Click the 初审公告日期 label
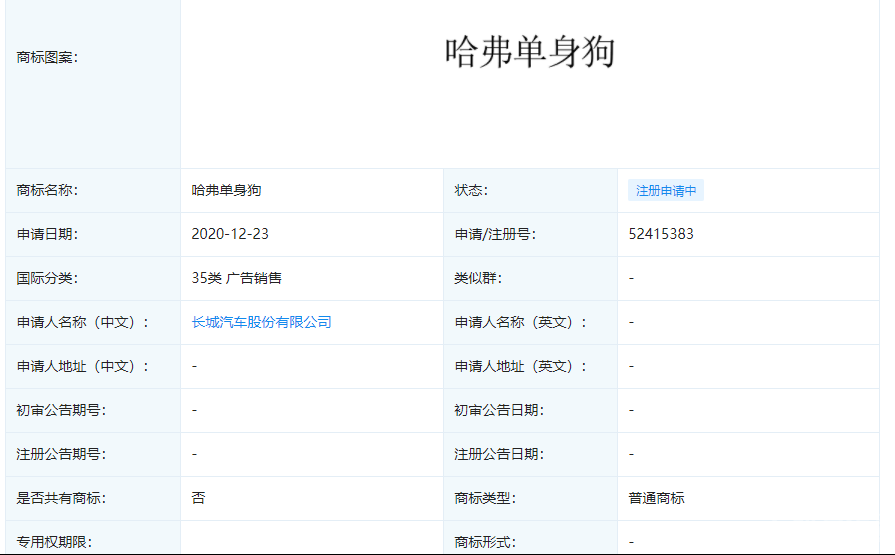Image resolution: width=895 pixels, height=555 pixels. tap(499, 410)
